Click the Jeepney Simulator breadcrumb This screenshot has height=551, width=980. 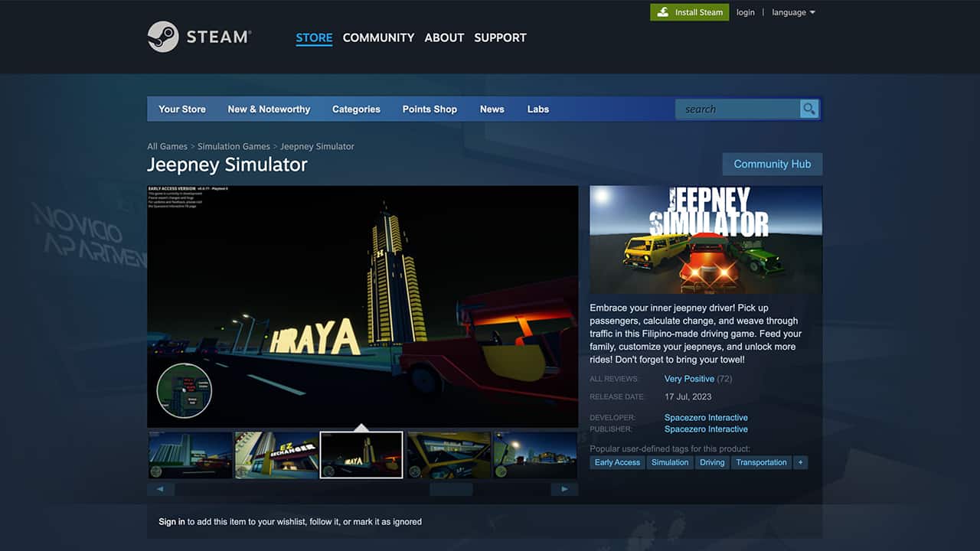pyautogui.click(x=317, y=146)
